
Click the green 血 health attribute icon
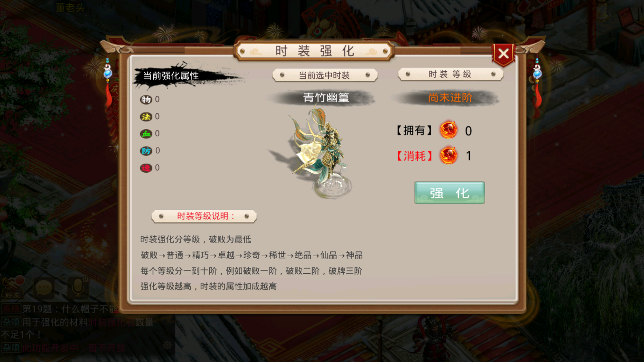coord(146,134)
